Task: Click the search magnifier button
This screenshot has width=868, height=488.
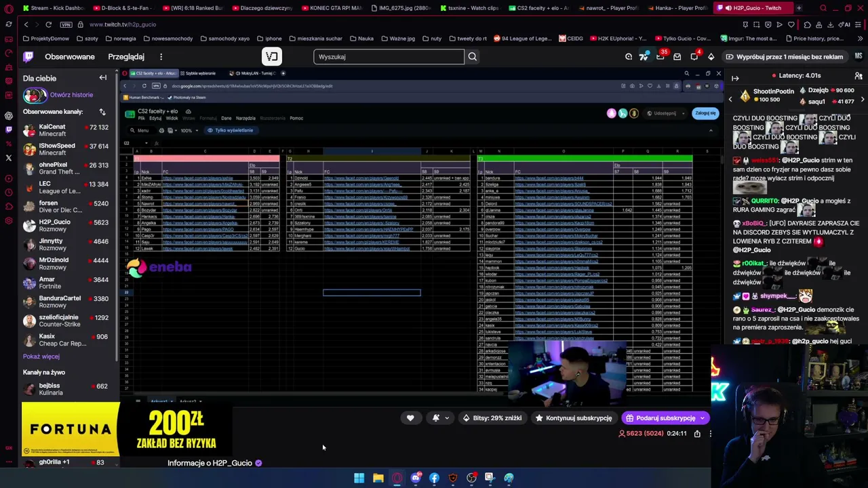Action: 473,57
